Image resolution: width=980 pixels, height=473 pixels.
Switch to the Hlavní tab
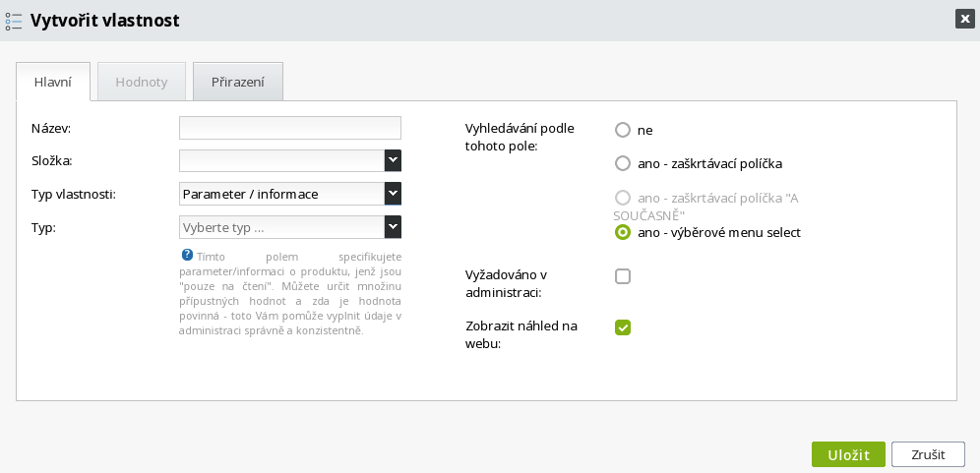tap(53, 82)
